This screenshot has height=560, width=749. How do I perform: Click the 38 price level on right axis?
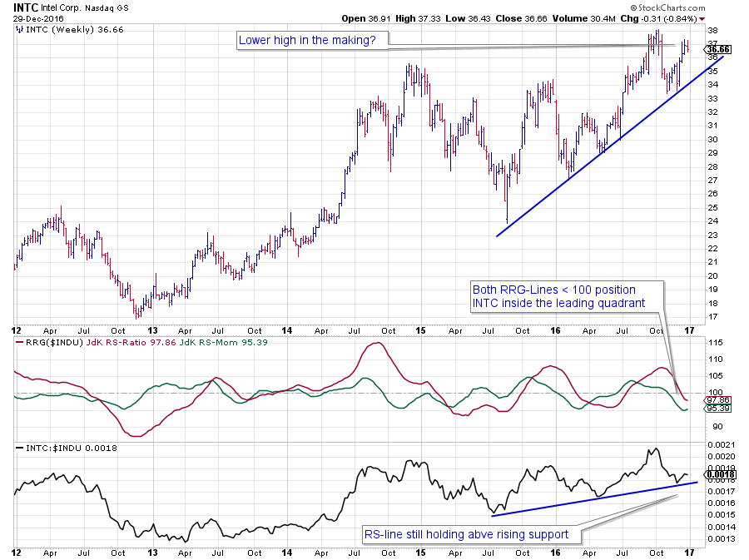pos(712,31)
